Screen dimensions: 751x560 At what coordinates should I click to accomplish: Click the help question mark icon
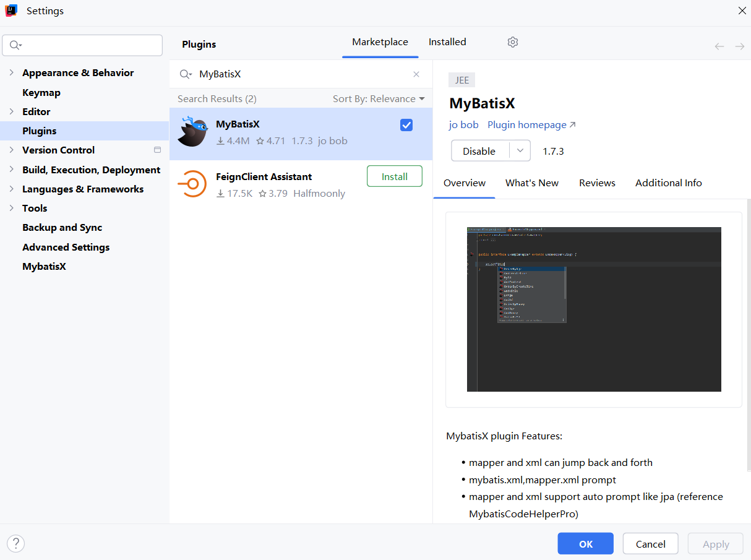click(x=15, y=544)
